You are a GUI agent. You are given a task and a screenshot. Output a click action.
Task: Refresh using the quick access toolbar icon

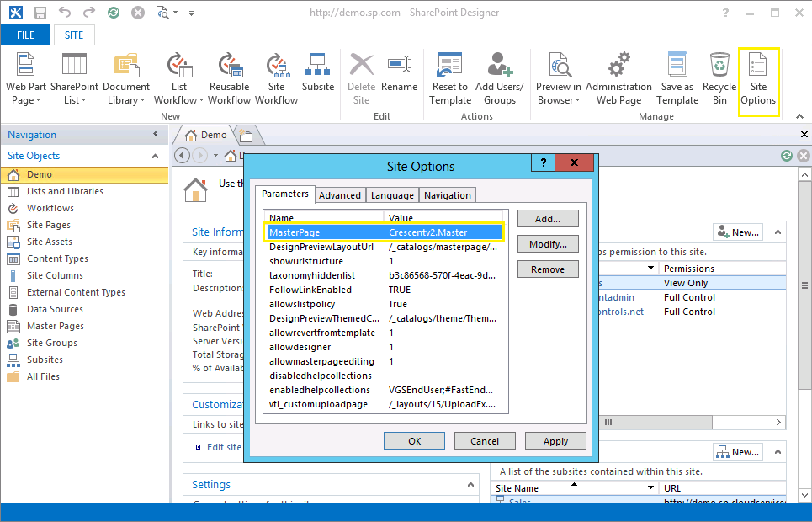tap(112, 12)
